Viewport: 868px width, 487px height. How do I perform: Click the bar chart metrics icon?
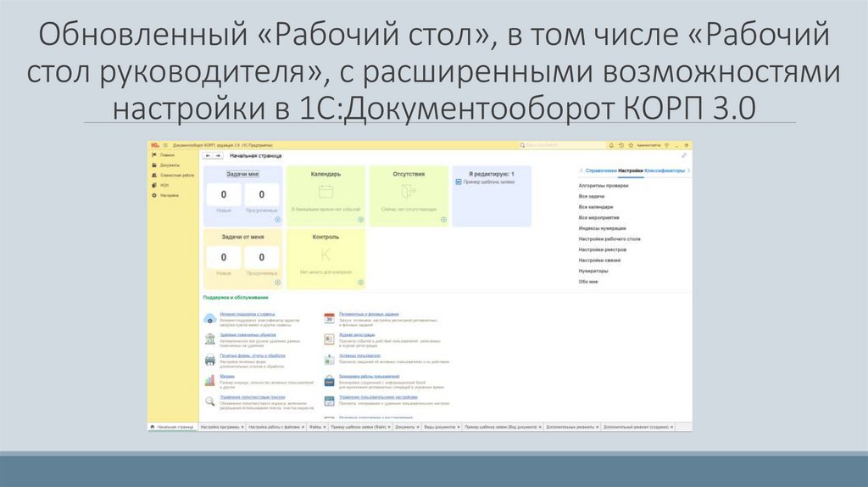pos(210,381)
